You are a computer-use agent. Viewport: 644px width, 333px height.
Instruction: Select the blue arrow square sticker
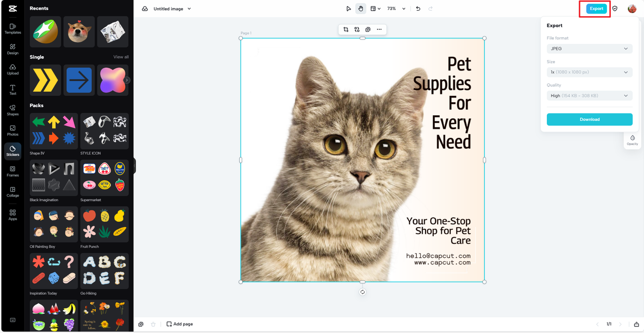point(79,80)
